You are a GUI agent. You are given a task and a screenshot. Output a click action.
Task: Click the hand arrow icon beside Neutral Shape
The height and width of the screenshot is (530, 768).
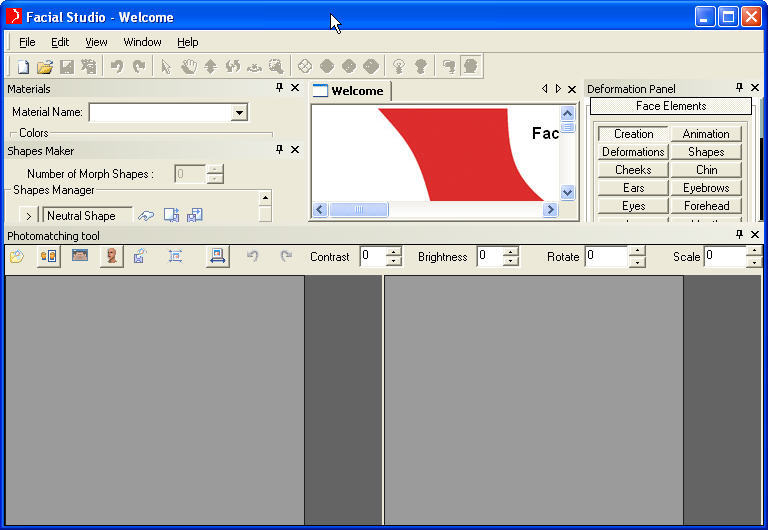(146, 216)
